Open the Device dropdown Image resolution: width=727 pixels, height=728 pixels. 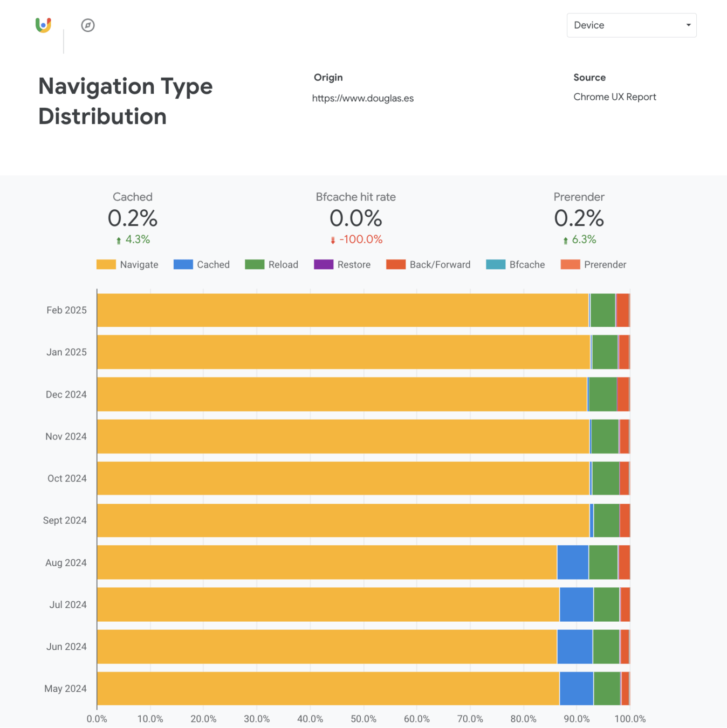(x=632, y=25)
